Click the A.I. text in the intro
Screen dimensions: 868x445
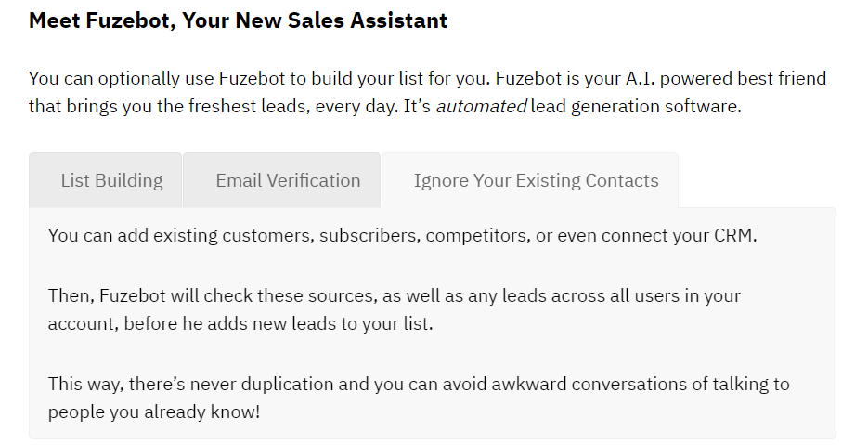(640, 78)
